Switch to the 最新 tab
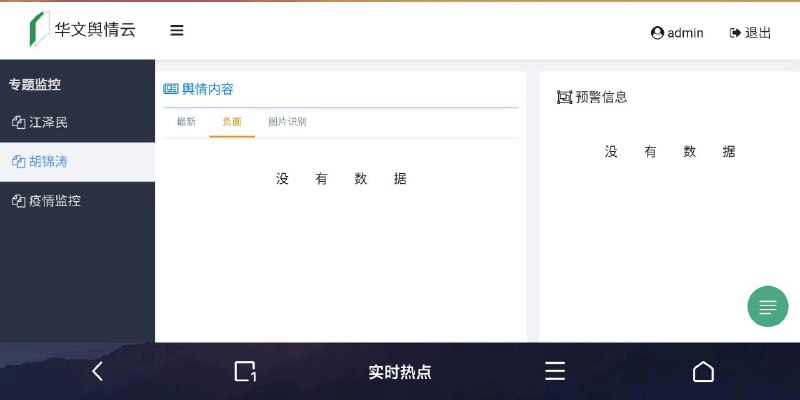Image resolution: width=800 pixels, height=400 pixels. [x=186, y=122]
